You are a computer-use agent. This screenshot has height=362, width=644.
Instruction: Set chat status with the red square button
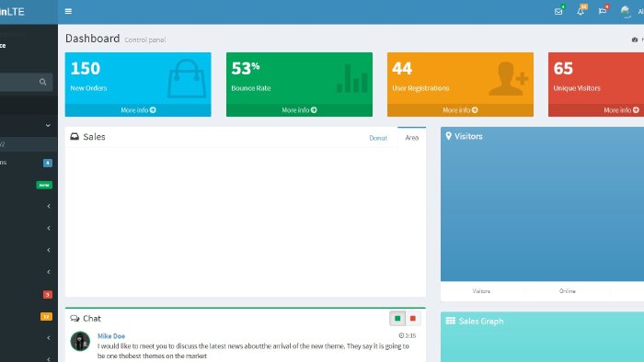coord(413,319)
